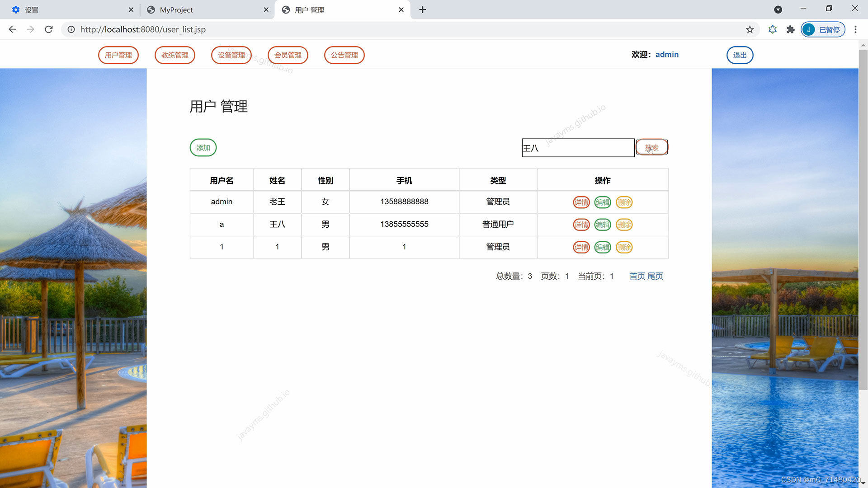
Task: Click the 操作 column header
Action: 603,180
